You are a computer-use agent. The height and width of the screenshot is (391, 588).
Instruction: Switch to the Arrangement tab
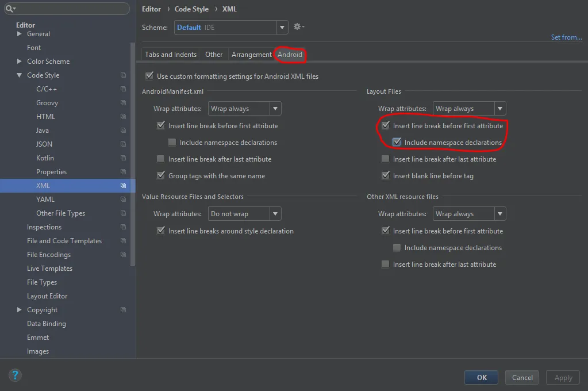point(251,55)
